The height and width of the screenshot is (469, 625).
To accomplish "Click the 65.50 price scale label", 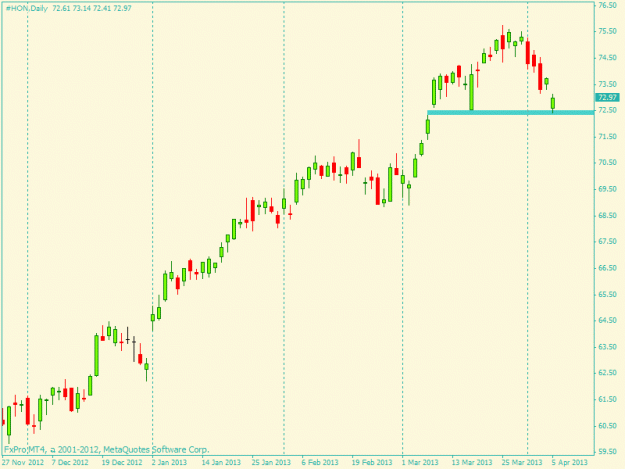I will click(607, 294).
